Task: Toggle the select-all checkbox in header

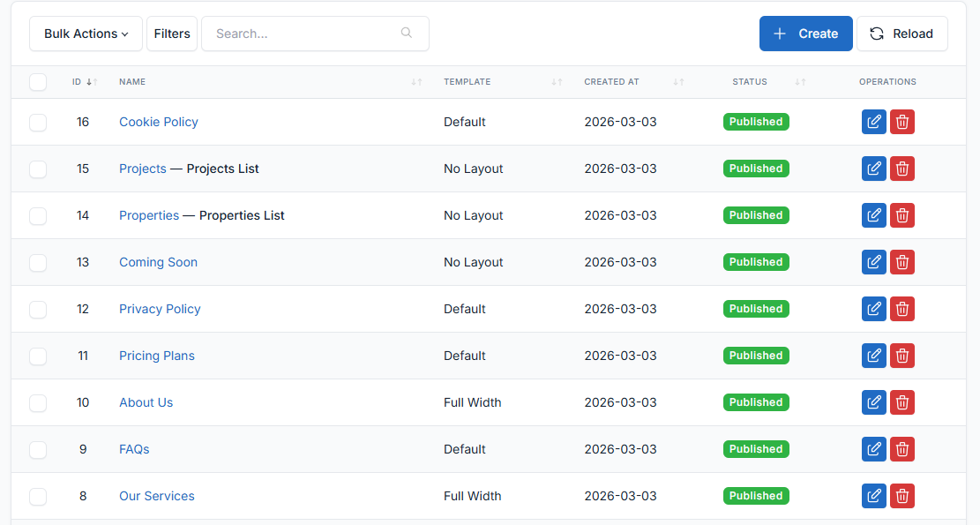Action: click(x=38, y=82)
